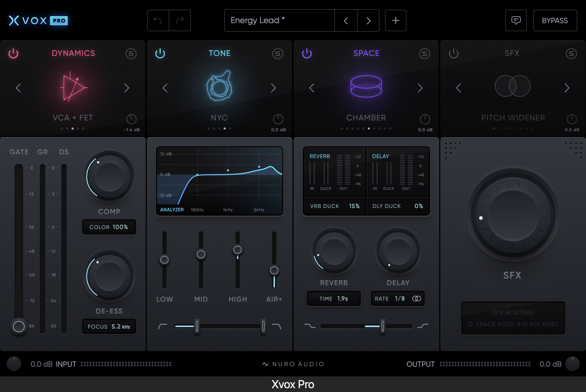
Task: Click the undo arrow
Action: click(158, 20)
